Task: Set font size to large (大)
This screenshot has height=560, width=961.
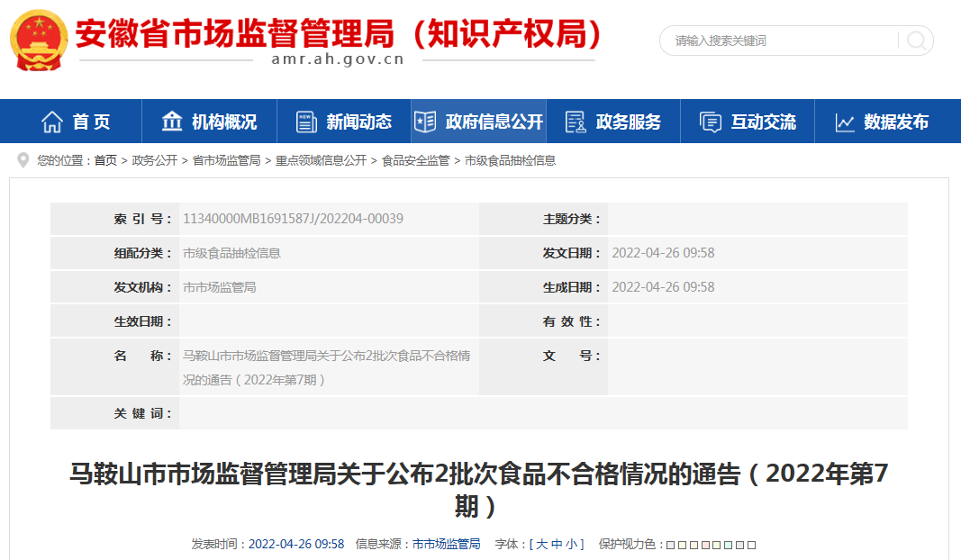Action: [542, 544]
